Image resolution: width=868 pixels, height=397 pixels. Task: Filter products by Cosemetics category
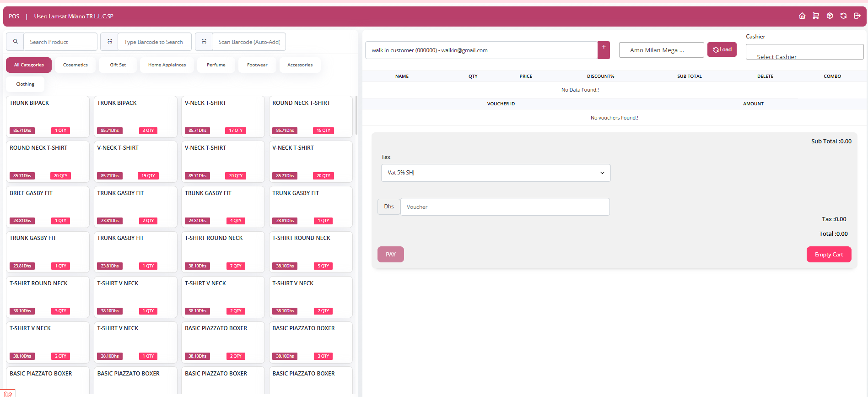coord(75,65)
